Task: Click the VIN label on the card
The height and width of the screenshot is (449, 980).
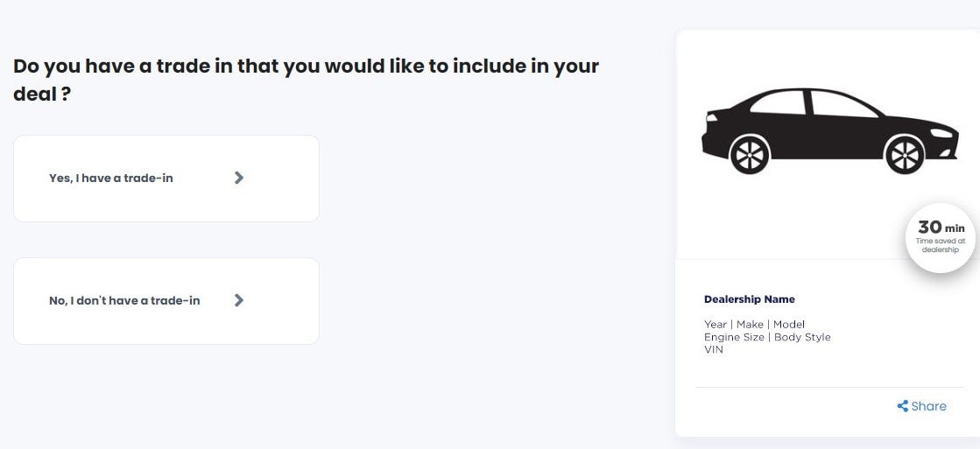Action: (x=714, y=349)
